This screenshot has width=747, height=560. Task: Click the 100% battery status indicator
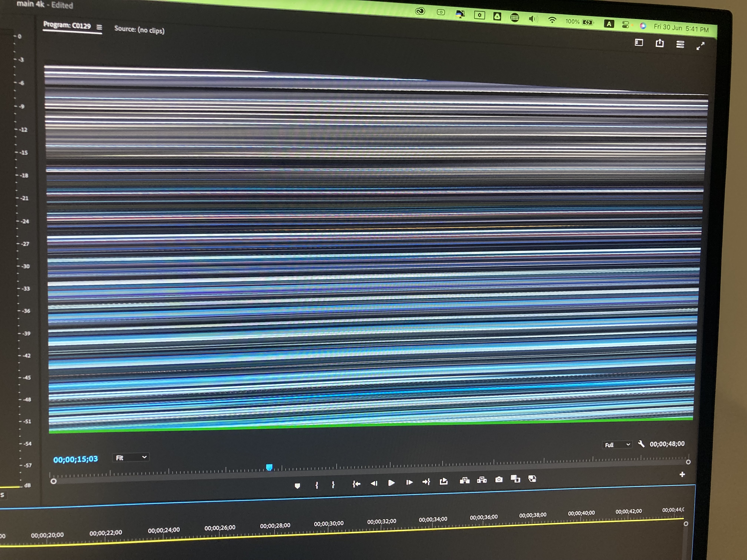pyautogui.click(x=579, y=22)
